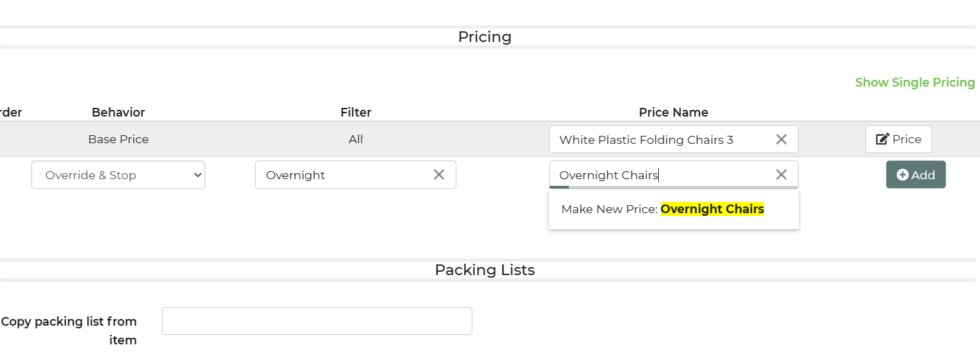Focus the Overnight Chairs price name field

click(660, 175)
